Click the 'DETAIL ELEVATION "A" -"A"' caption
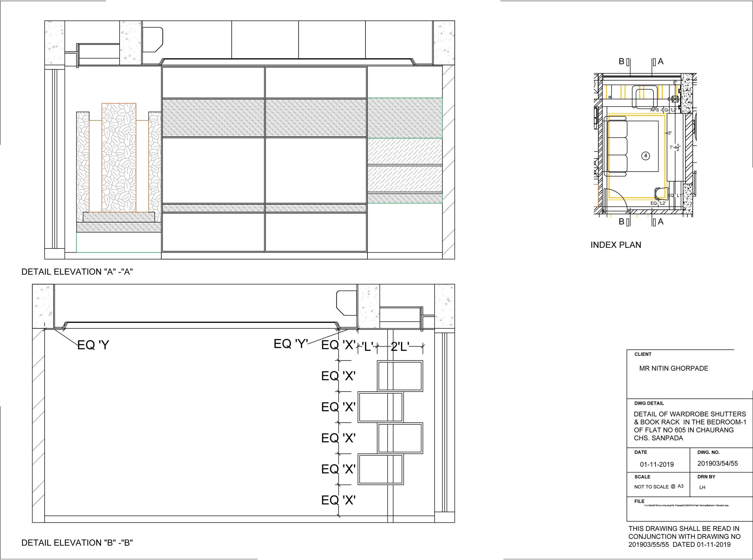The height and width of the screenshot is (560, 753). coord(77,272)
